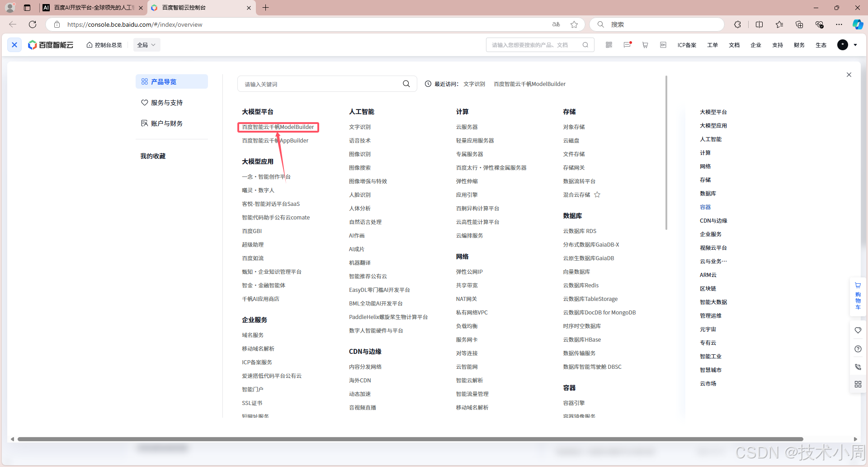Open 人脸识别 under 人工智能
The height and width of the screenshot is (467, 868).
(x=360, y=195)
